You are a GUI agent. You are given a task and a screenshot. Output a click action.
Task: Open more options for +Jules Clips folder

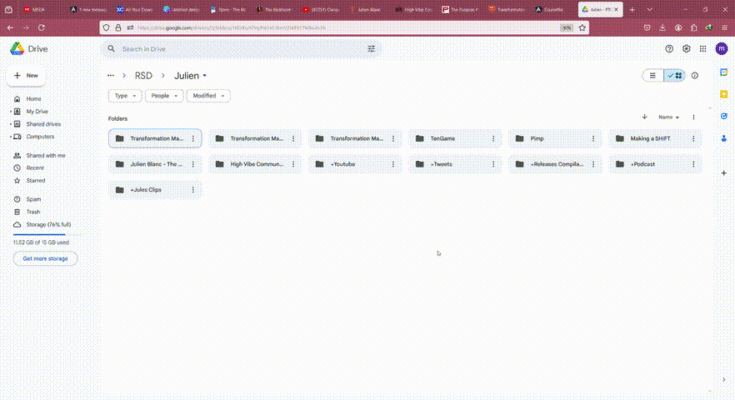click(x=193, y=189)
